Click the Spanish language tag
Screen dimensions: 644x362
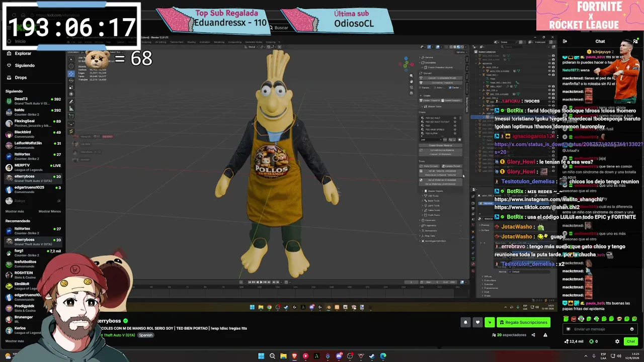pos(145,335)
